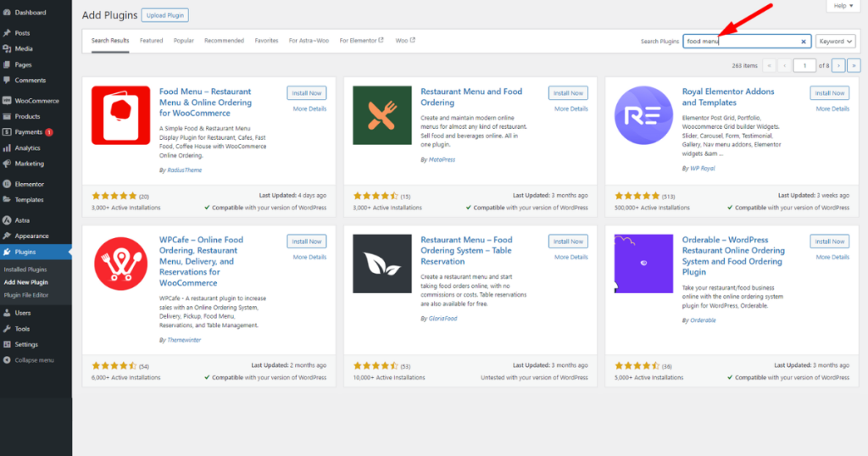Click the WooCommerce sidebar icon
Screen dimensions: 868x456
7,101
